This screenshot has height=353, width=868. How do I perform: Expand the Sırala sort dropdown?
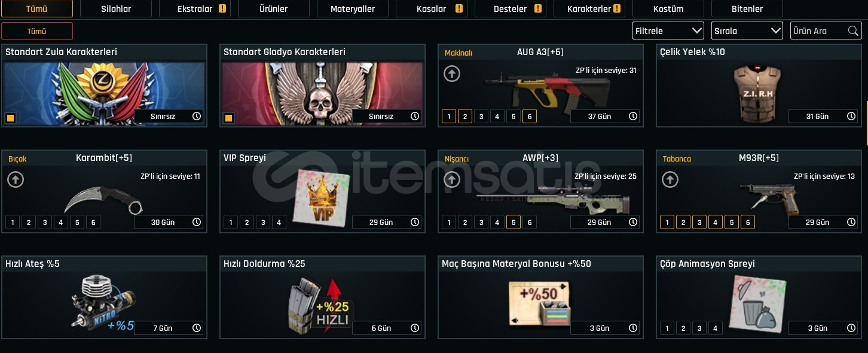pyautogui.click(x=747, y=31)
